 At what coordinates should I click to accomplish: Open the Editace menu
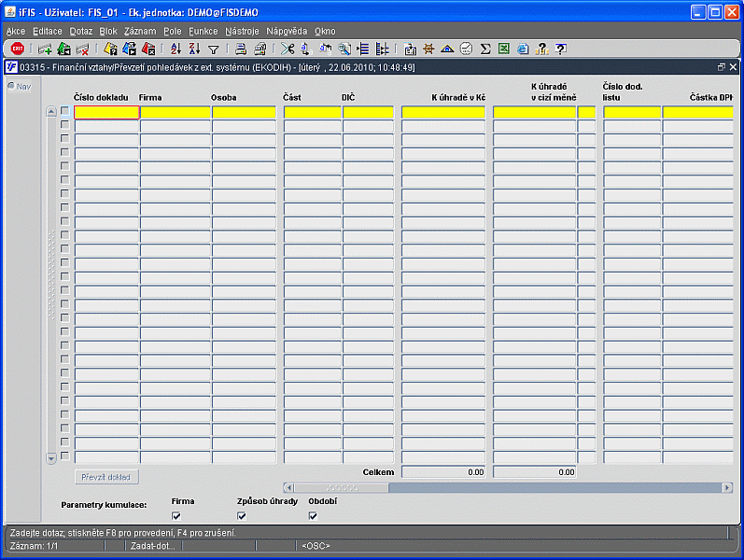(48, 32)
